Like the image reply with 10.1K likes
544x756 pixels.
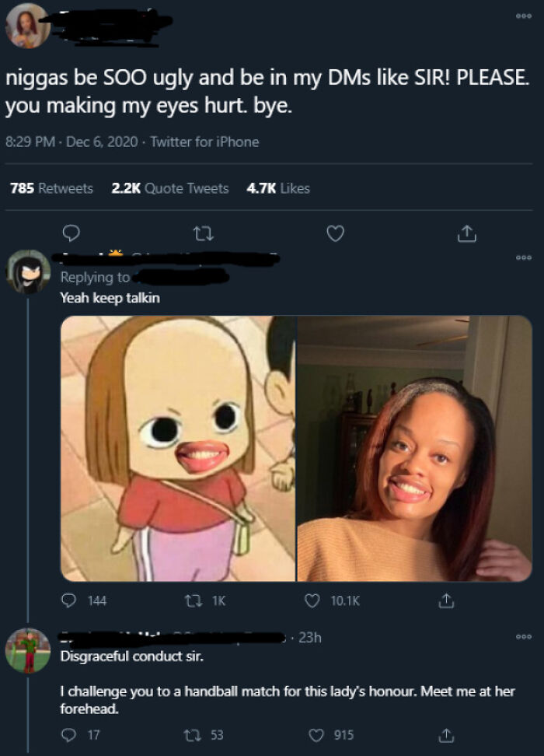(333, 600)
